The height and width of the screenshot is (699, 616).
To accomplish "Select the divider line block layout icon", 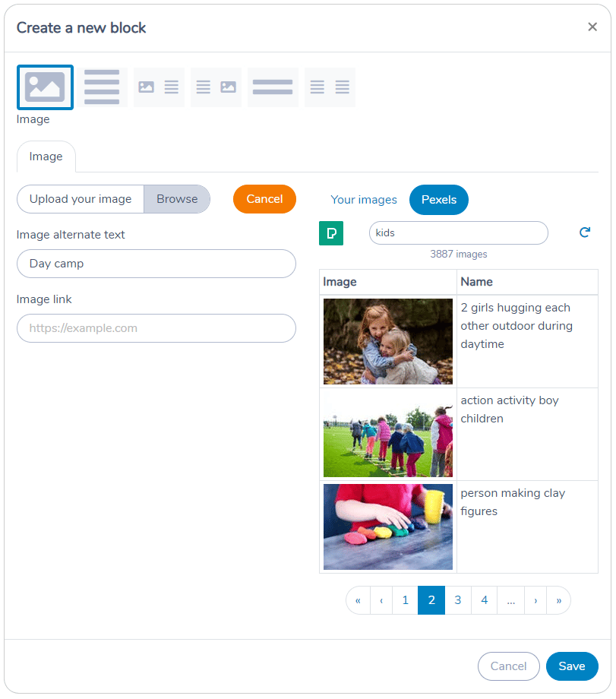I will 273,87.
